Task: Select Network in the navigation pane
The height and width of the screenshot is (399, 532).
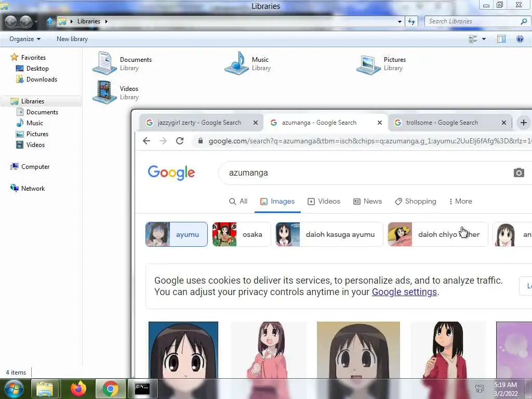Action: click(x=33, y=188)
